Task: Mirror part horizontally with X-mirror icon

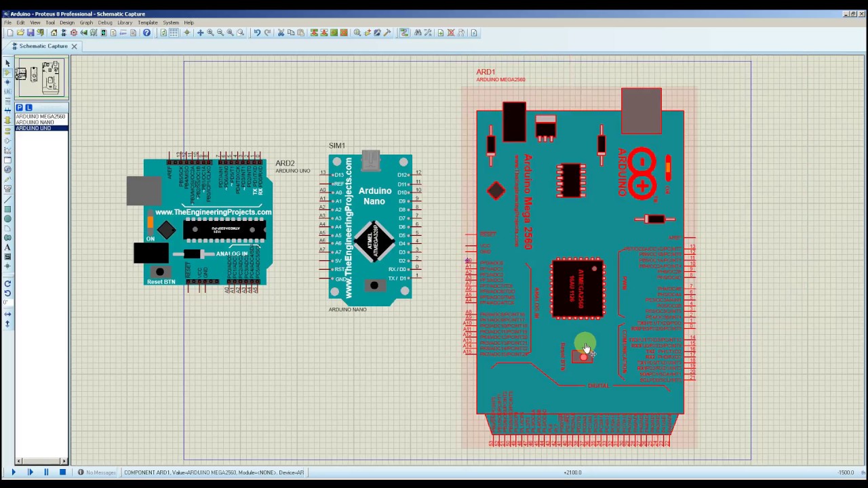Action: (7, 314)
